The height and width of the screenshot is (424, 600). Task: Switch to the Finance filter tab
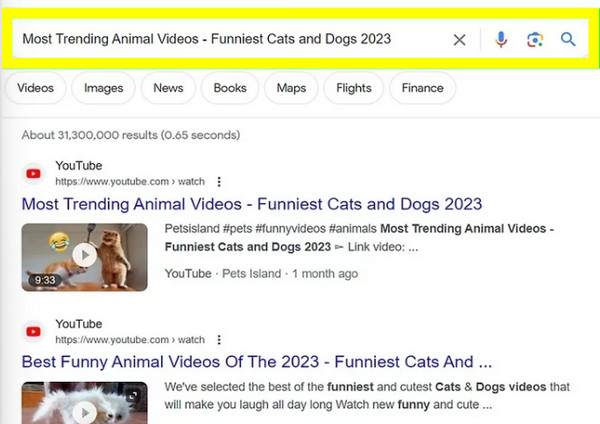pos(422,88)
